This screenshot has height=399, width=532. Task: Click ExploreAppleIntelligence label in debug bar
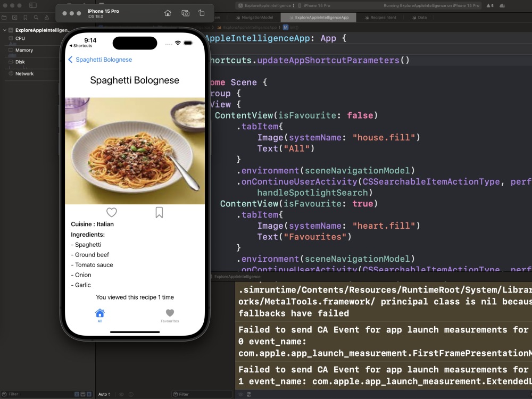tap(237, 277)
